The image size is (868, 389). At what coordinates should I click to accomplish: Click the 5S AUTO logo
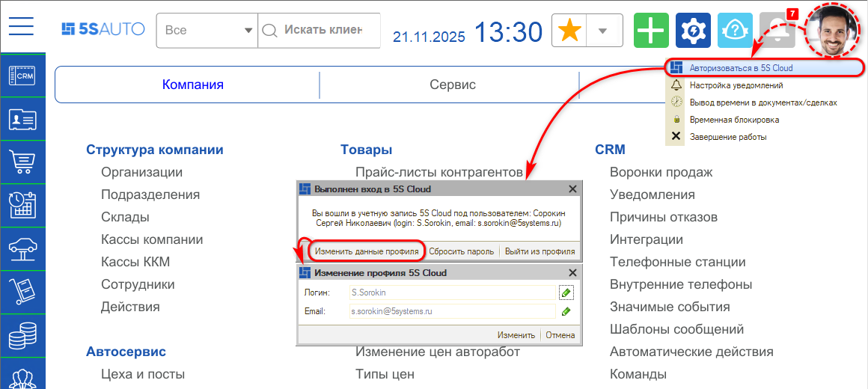point(103,28)
